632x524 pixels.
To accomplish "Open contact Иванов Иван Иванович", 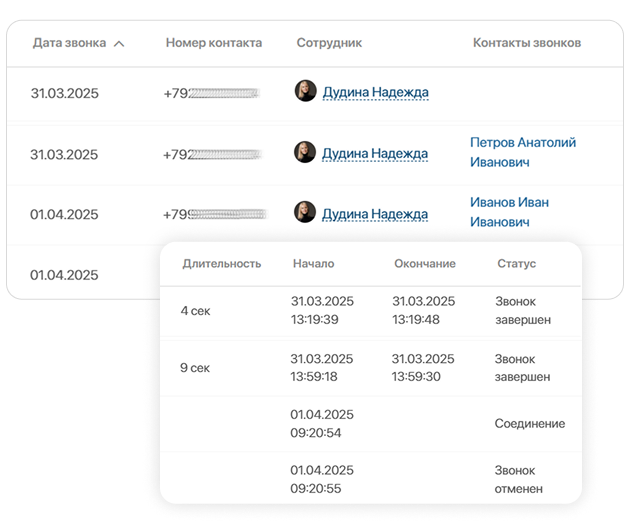I will 509,212.
